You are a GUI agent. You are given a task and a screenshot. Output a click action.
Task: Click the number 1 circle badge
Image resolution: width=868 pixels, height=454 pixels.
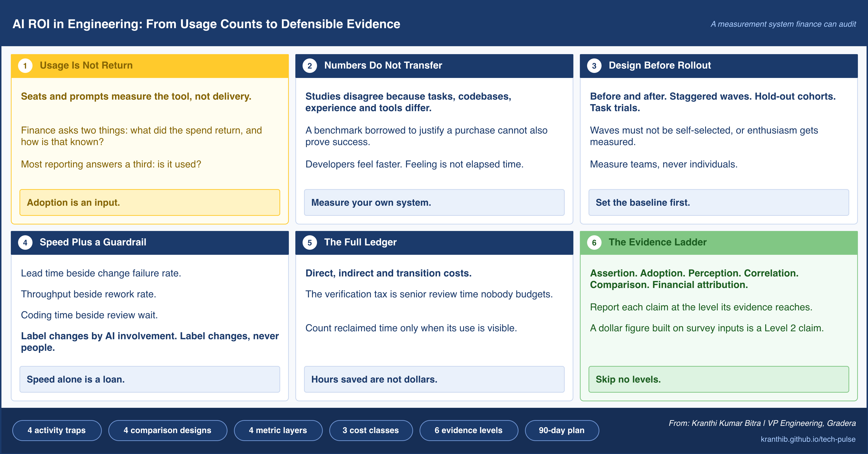(25, 66)
